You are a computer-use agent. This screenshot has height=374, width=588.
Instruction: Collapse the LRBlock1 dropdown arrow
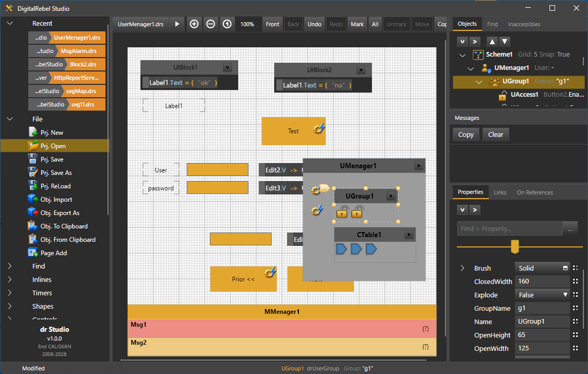[227, 67]
